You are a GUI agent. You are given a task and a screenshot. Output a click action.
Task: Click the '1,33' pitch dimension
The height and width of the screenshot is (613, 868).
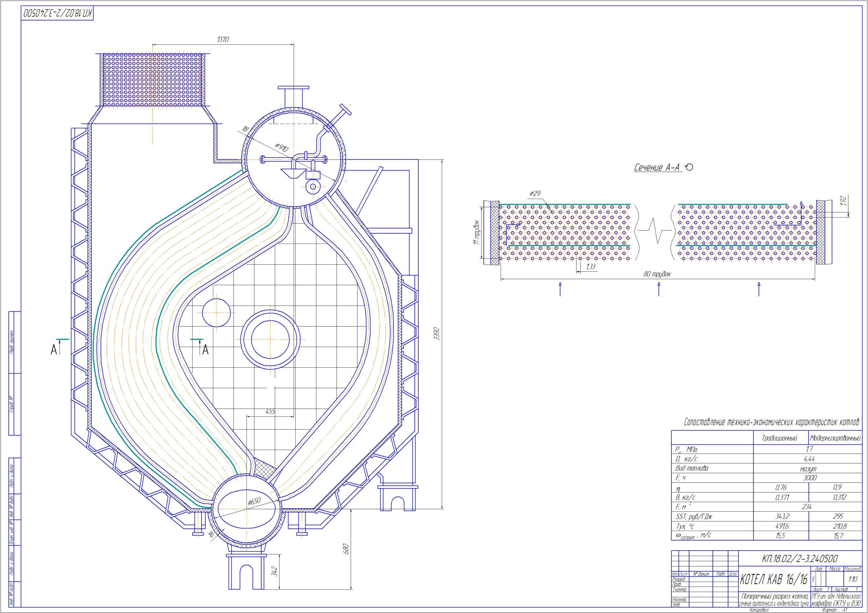591,266
